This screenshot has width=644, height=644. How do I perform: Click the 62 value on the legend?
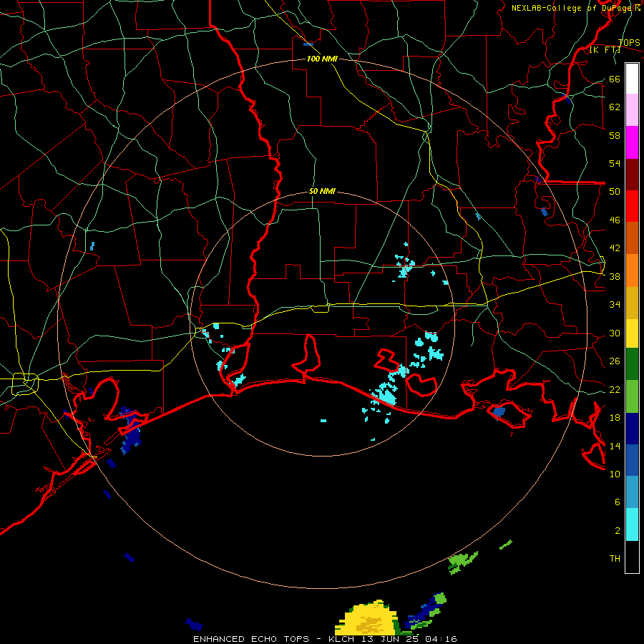615,107
